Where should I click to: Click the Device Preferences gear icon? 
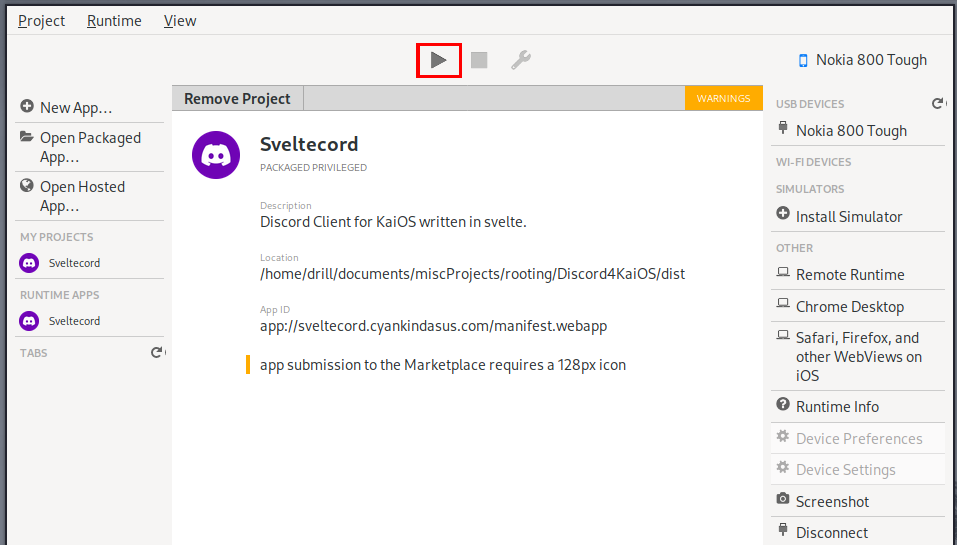pos(783,436)
